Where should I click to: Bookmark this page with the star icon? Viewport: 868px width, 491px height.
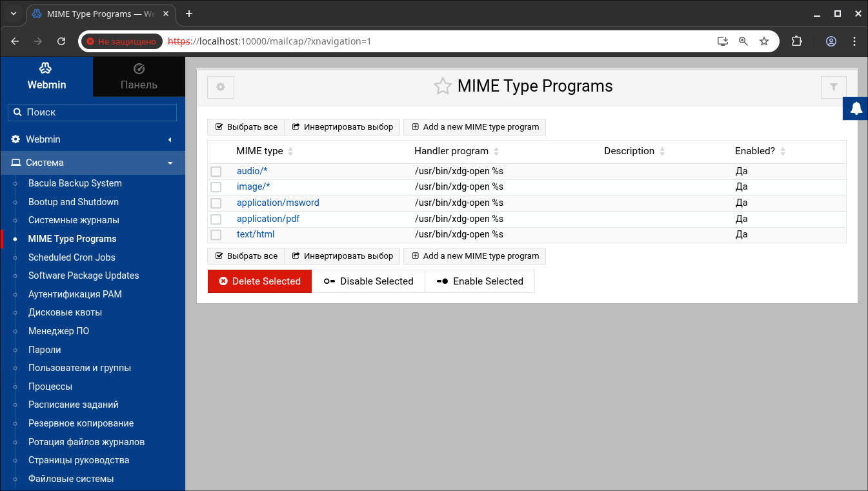click(764, 41)
